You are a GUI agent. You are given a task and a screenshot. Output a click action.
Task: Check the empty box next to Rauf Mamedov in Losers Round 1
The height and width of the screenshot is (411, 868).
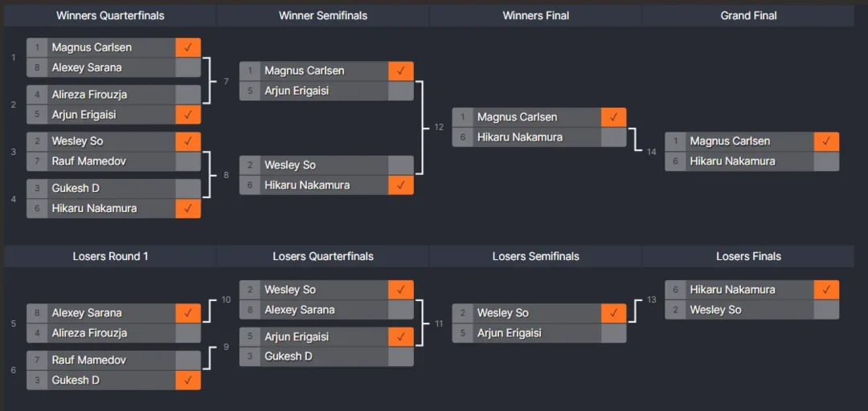pos(188,360)
